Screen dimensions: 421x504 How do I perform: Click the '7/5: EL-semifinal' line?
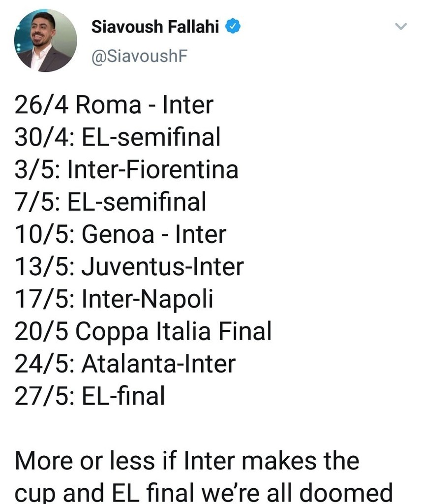[110, 201]
